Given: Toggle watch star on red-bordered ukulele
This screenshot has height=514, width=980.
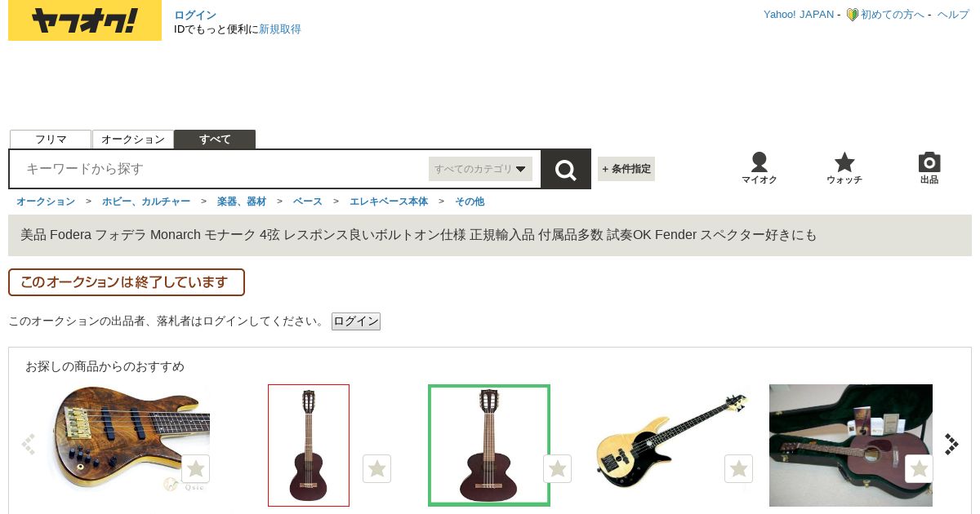Looking at the screenshot, I should tap(376, 469).
